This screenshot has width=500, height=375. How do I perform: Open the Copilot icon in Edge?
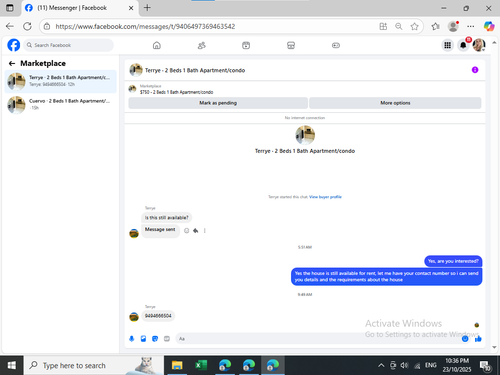[489, 26]
